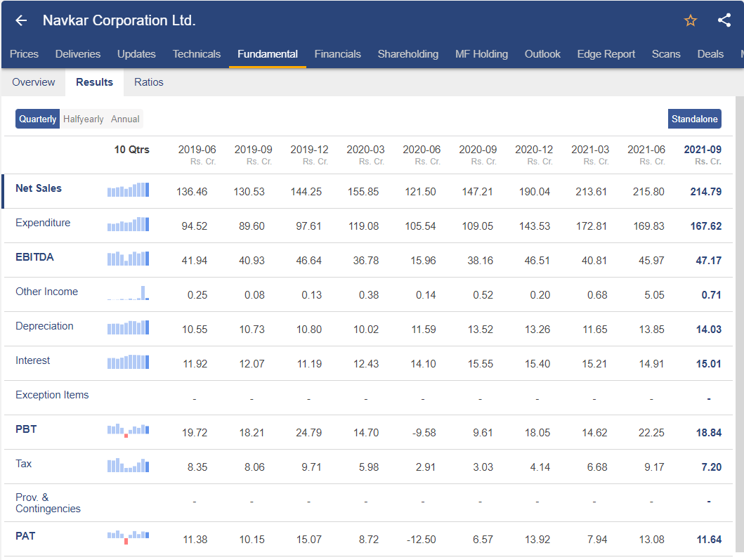Open the Interest sparkline chart
This screenshot has width=744, height=560.
tap(128, 362)
